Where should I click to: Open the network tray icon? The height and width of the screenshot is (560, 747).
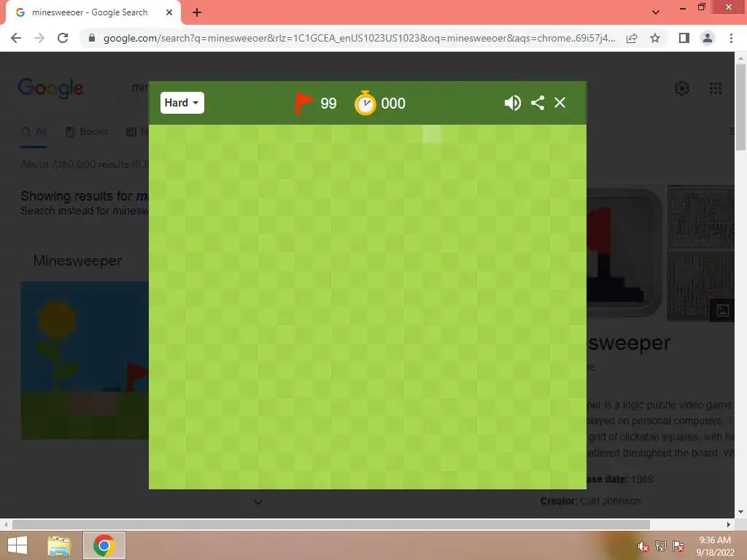click(660, 546)
